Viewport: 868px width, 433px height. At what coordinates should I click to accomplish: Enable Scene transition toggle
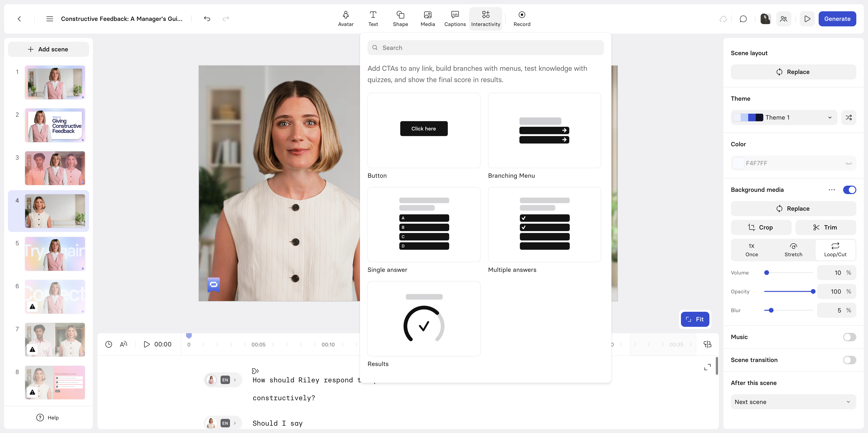pyautogui.click(x=849, y=360)
